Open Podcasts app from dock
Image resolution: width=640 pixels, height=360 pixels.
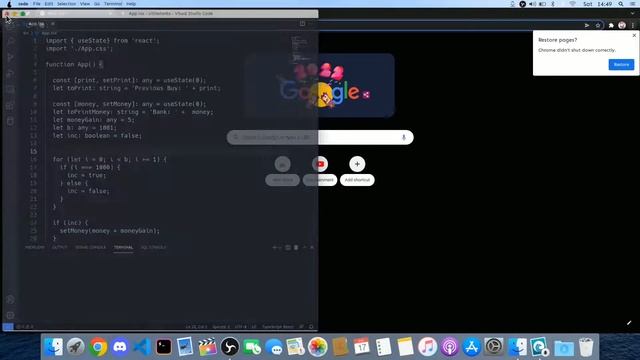click(x=449, y=347)
